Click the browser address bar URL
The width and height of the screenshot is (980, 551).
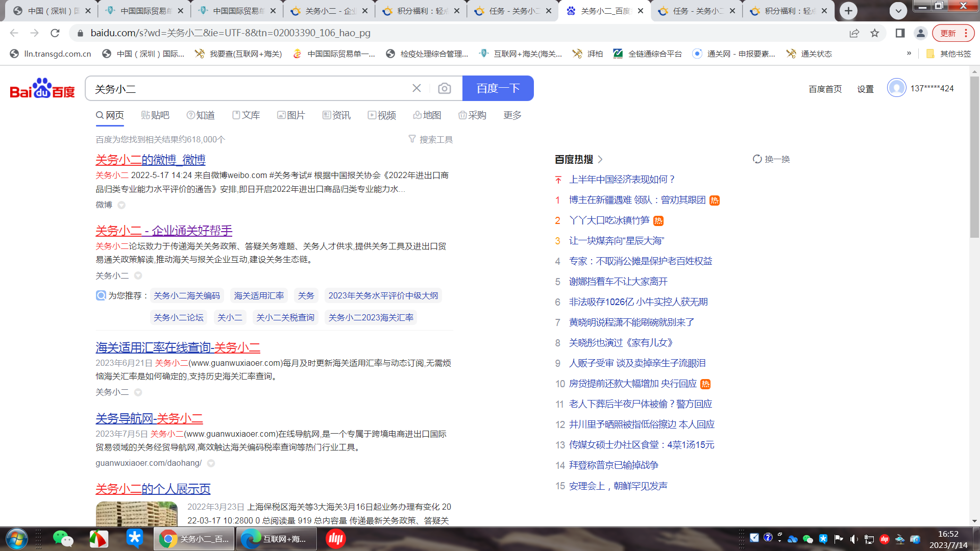pyautogui.click(x=231, y=33)
